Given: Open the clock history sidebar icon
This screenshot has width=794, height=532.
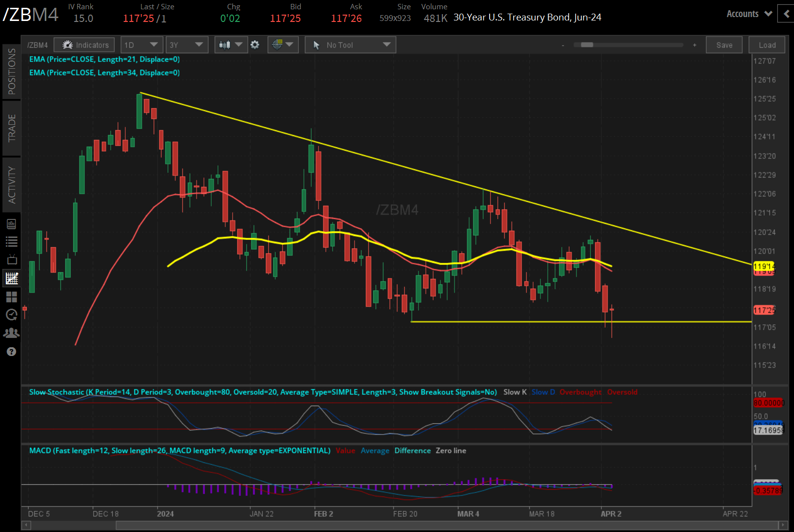Looking at the screenshot, I should pos(12,315).
